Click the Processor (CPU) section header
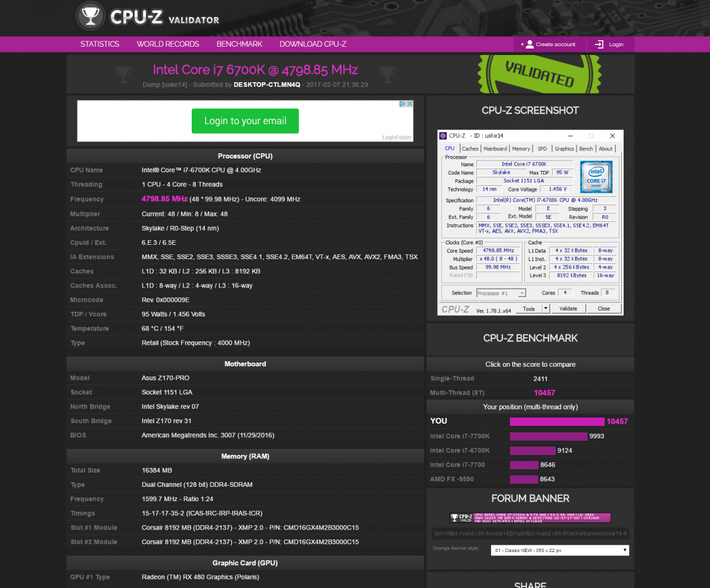The image size is (710, 588). [245, 156]
